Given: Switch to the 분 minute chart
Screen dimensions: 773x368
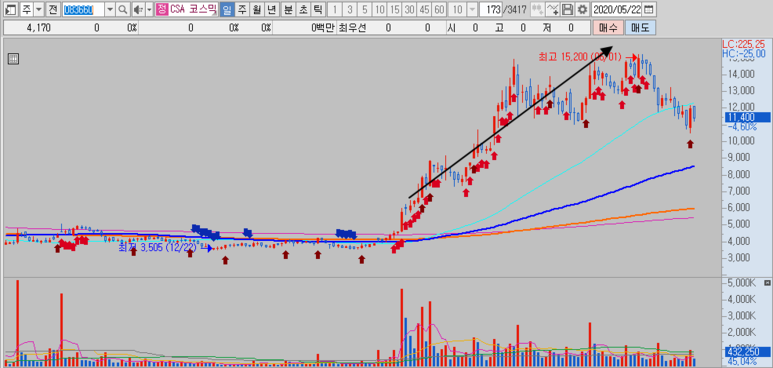Looking at the screenshot, I should [288, 9].
